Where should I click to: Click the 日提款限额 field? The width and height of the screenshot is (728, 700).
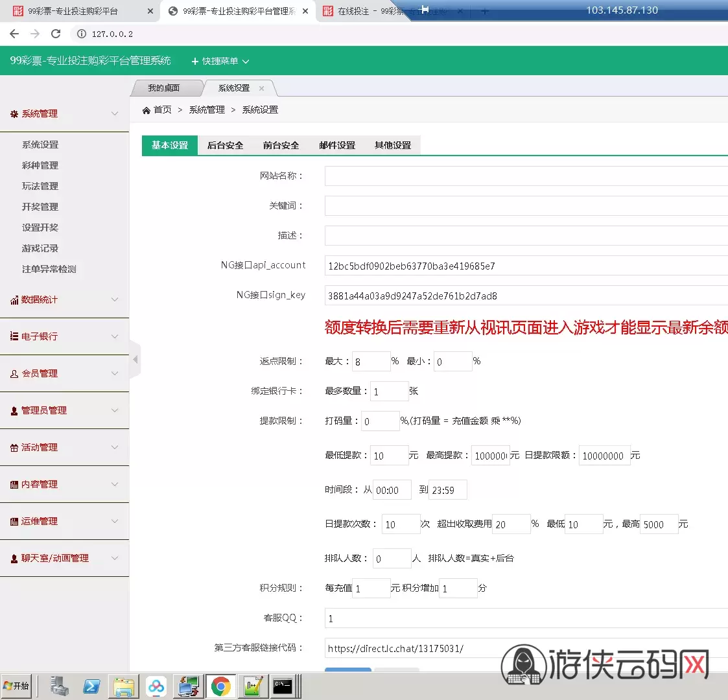[604, 456]
